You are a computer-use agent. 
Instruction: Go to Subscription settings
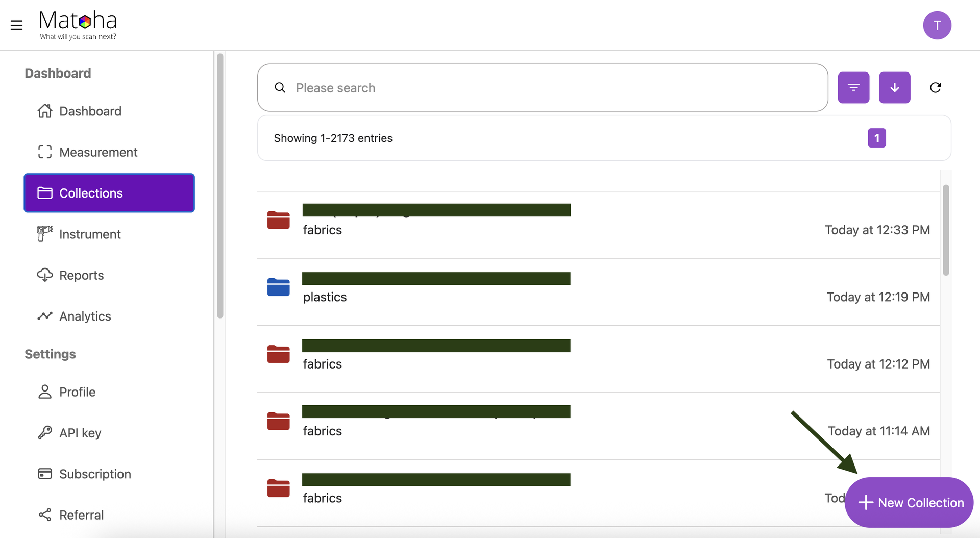click(95, 474)
